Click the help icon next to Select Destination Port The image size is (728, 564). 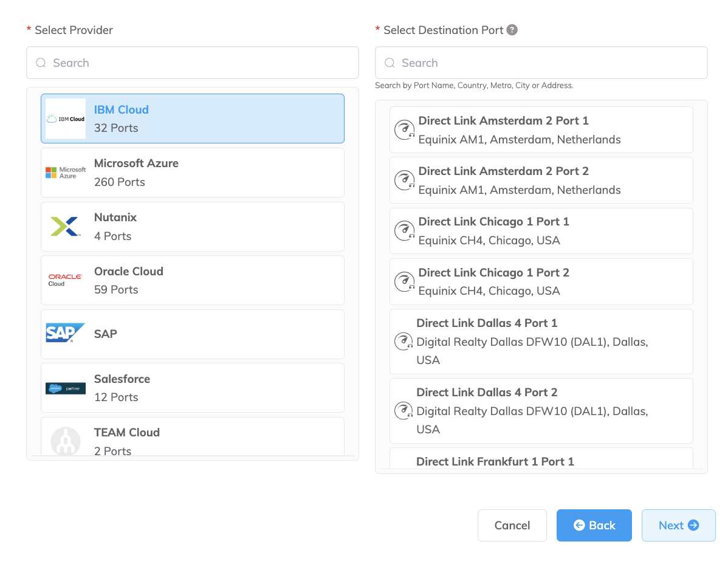coord(511,30)
